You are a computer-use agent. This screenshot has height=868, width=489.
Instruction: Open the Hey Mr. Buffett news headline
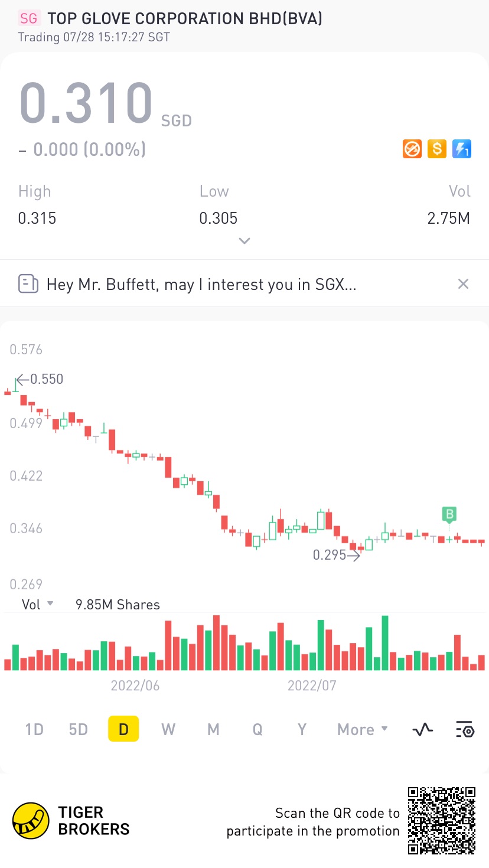click(201, 285)
